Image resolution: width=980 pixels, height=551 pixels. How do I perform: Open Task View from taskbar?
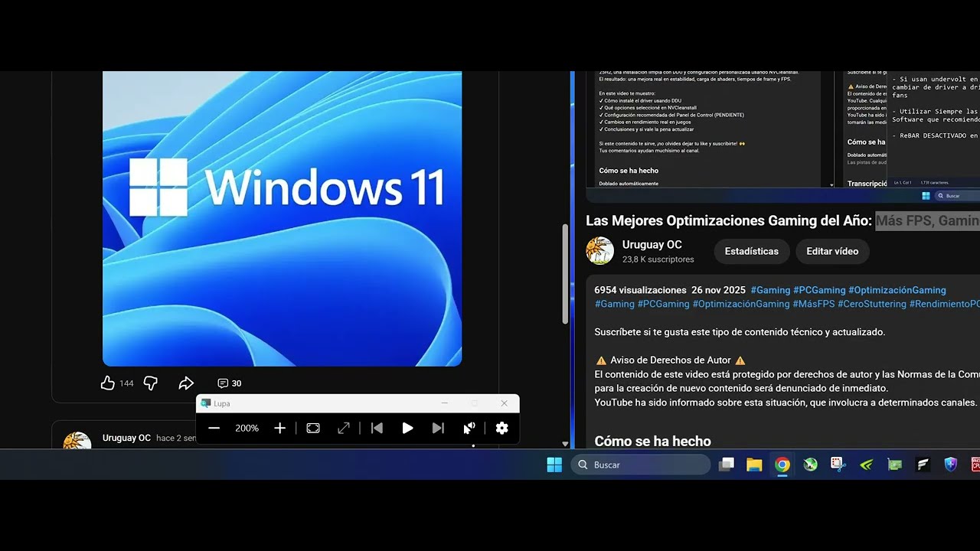click(727, 465)
